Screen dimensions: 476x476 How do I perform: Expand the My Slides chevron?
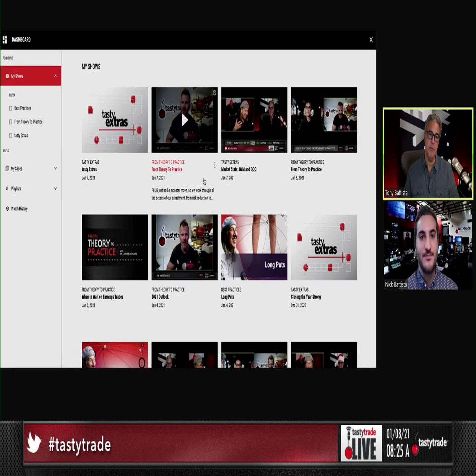click(55, 169)
